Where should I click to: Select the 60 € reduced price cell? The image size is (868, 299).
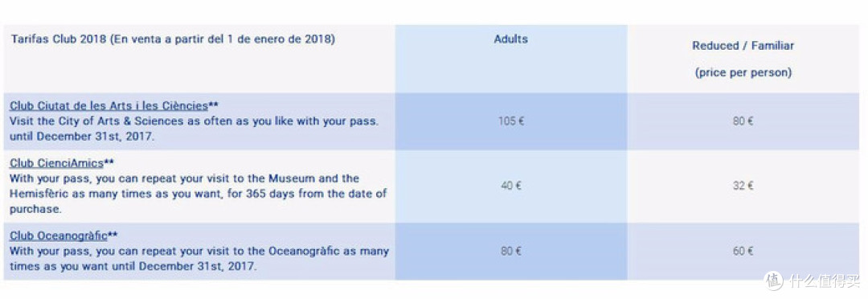[743, 251]
